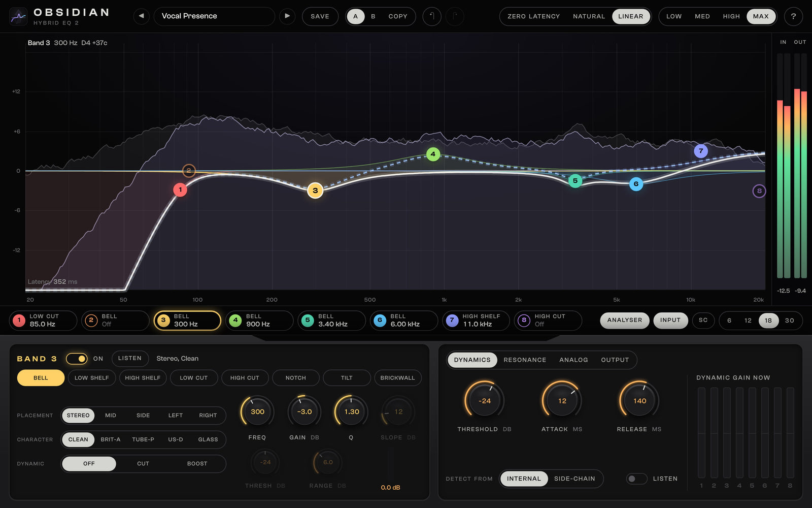Viewport: 812px width, 508px height.
Task: Select band 1 node on EQ curve
Action: tap(180, 190)
